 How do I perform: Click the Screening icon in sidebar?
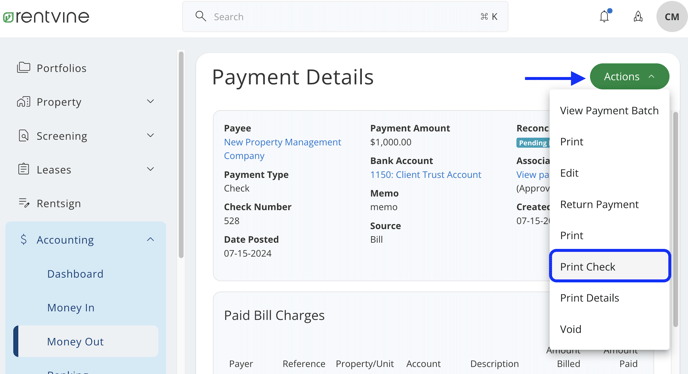pos(23,136)
